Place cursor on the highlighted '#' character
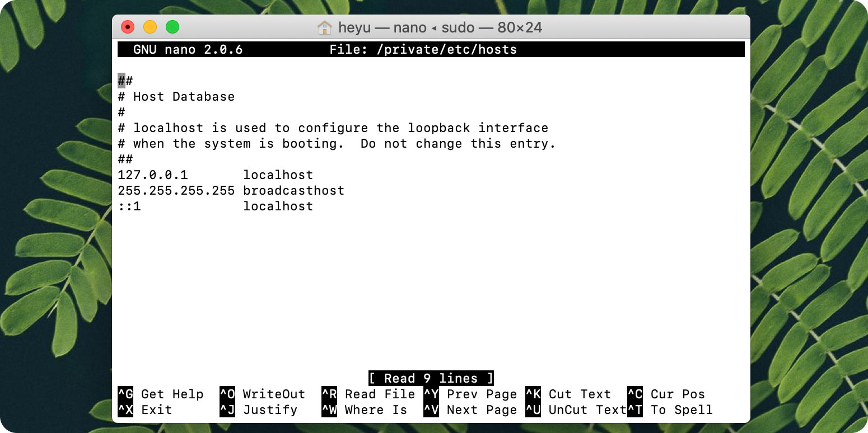 [122, 81]
